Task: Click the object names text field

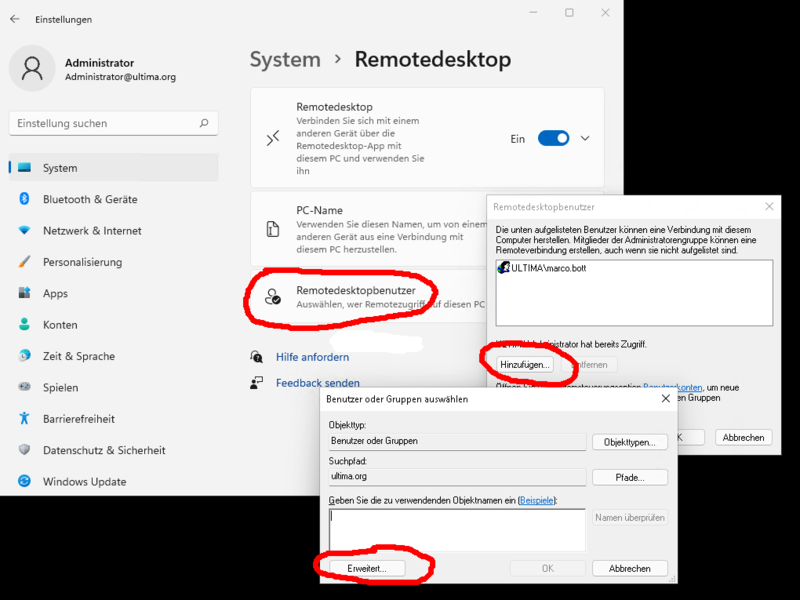Action: click(456, 530)
